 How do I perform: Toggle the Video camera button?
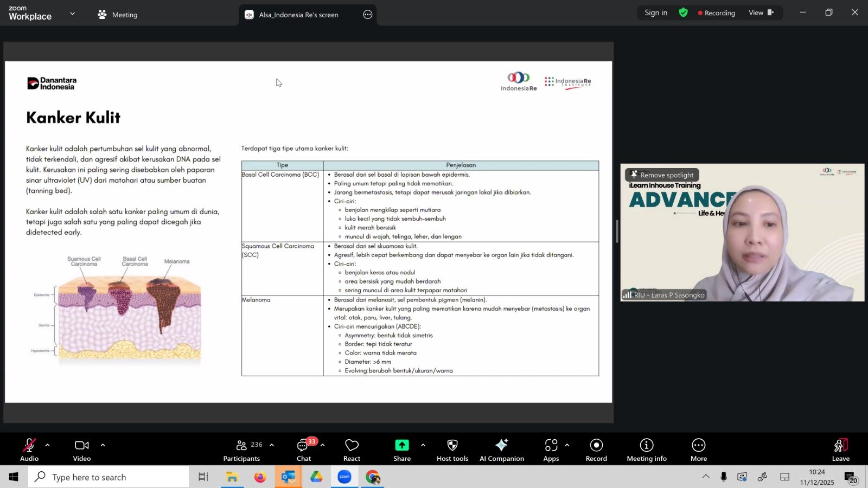click(x=82, y=450)
